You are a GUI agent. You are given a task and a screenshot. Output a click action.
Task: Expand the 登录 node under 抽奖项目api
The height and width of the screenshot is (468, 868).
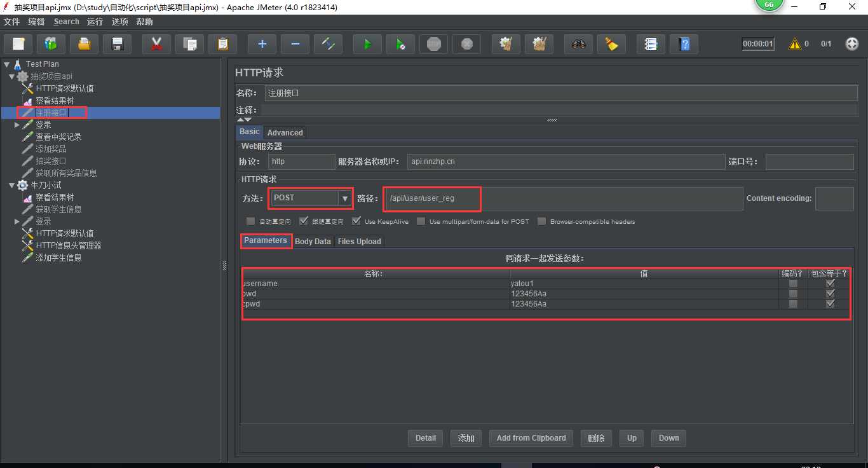click(17, 125)
